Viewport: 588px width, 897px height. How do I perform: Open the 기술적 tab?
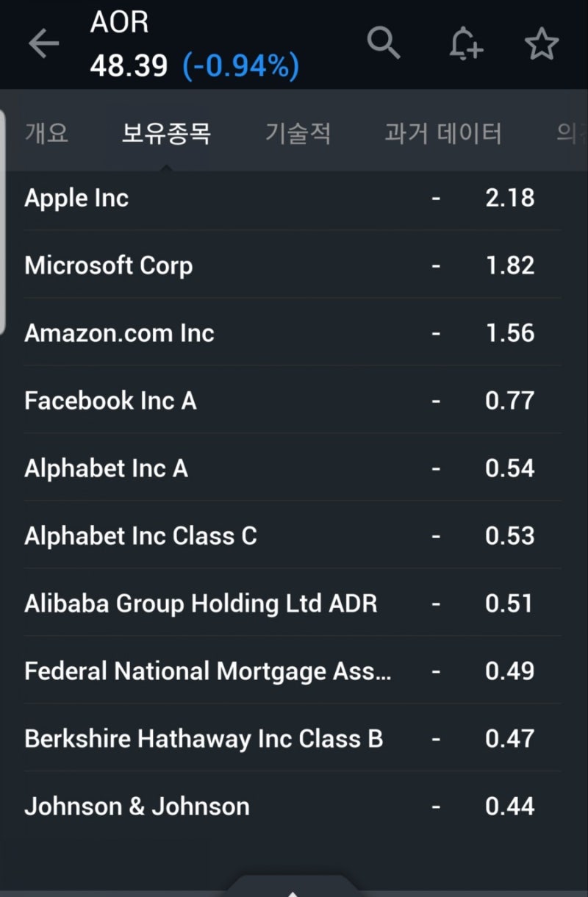point(298,133)
